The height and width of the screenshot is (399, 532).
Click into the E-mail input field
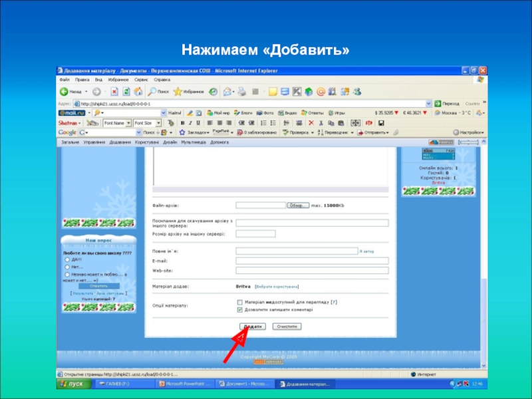[x=312, y=261]
